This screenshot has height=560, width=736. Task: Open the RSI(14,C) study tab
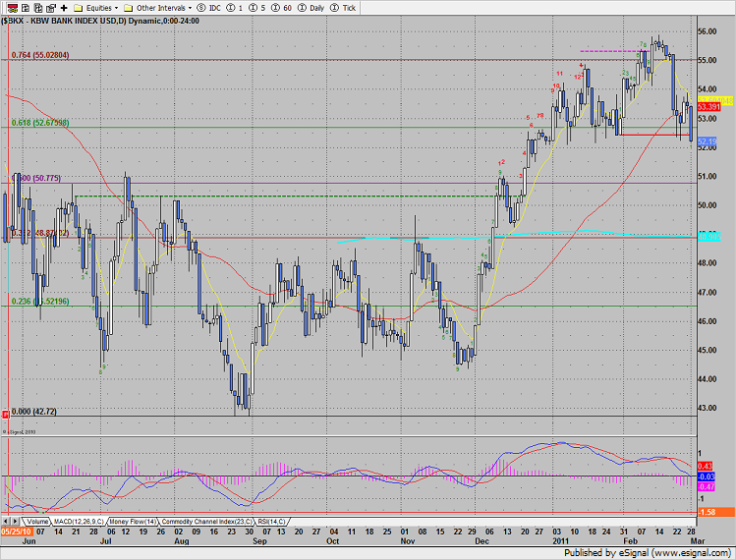[x=271, y=522]
